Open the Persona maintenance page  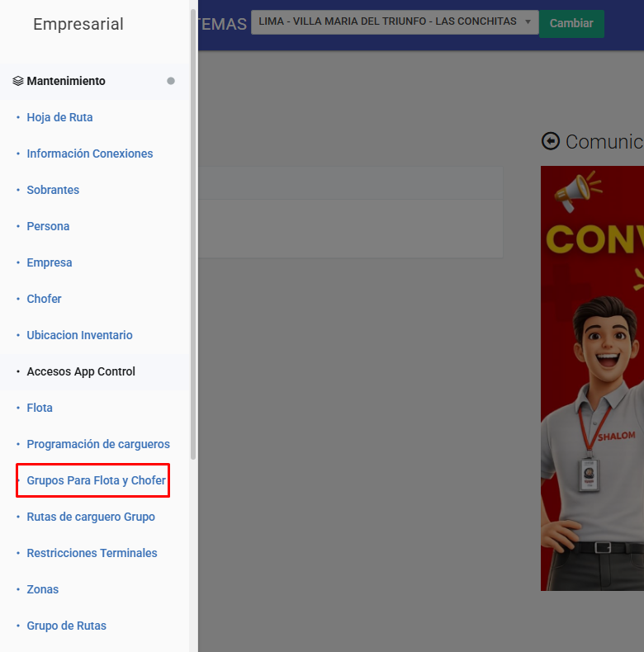[48, 226]
